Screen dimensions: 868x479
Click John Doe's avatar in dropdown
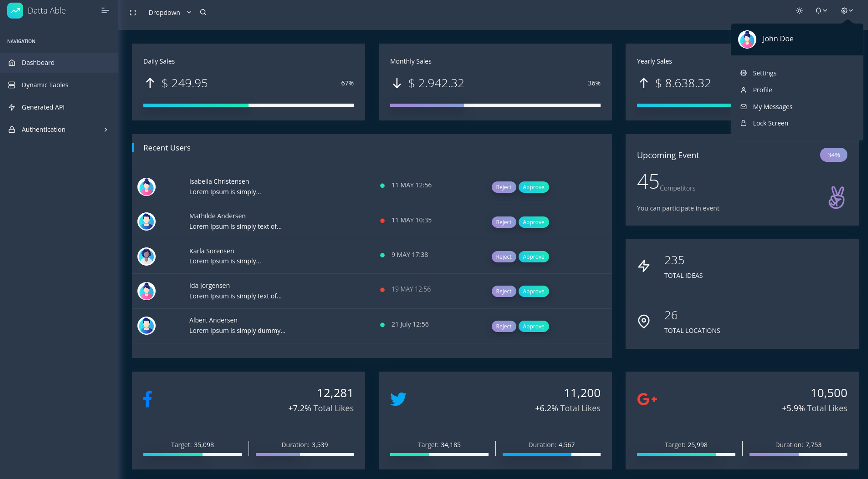click(747, 39)
